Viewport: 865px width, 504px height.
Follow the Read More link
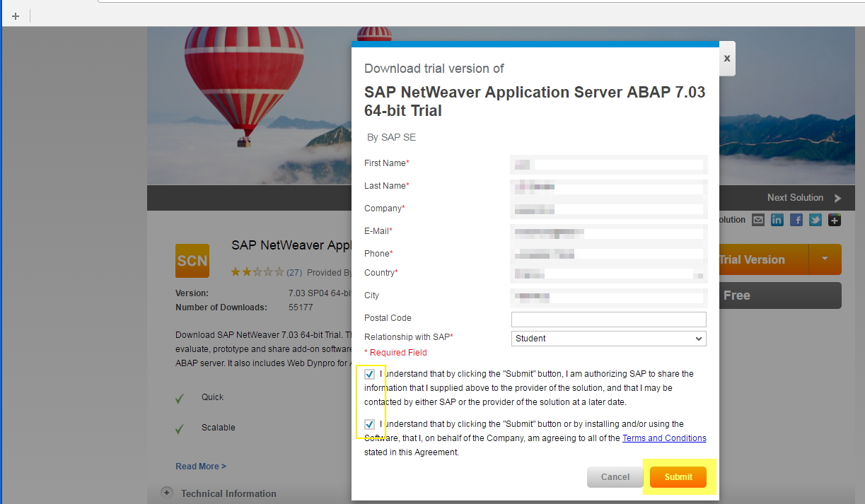(200, 466)
